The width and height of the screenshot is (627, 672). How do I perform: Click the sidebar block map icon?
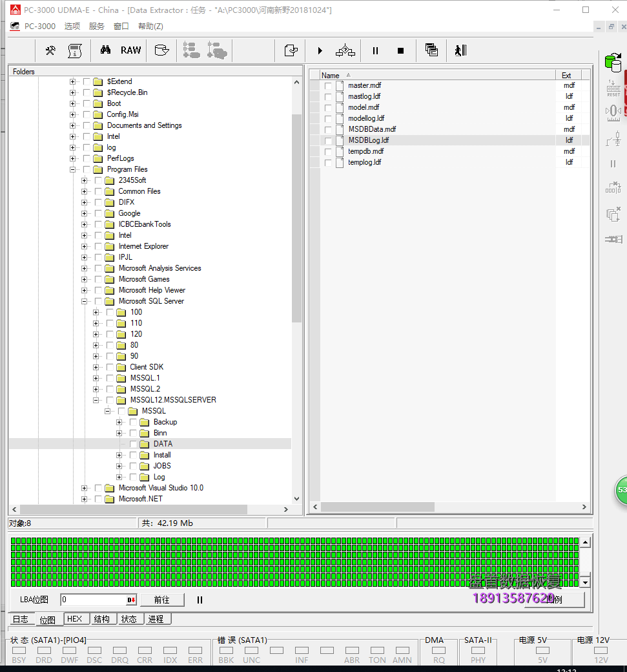[x=613, y=187]
